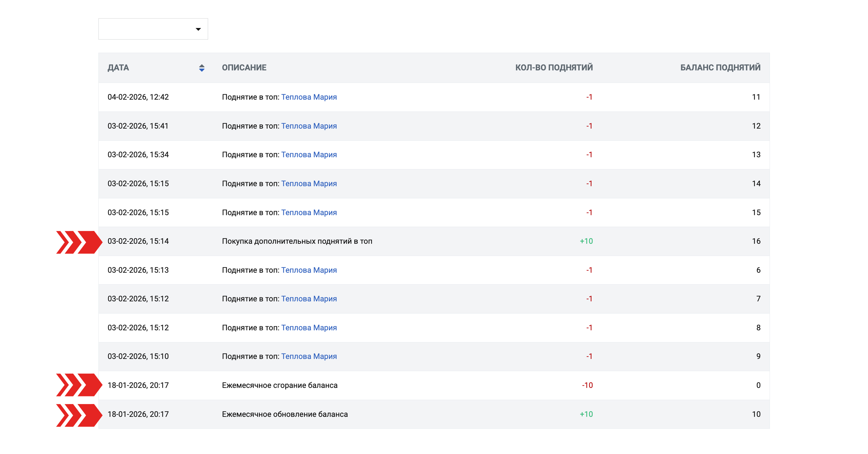
Task: Click the ДАТА column header
Action: (x=118, y=68)
